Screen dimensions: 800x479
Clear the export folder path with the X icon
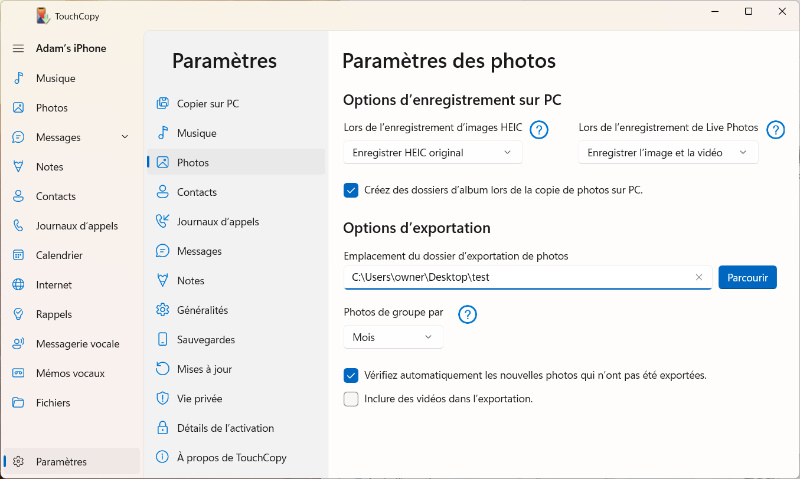[x=699, y=278]
